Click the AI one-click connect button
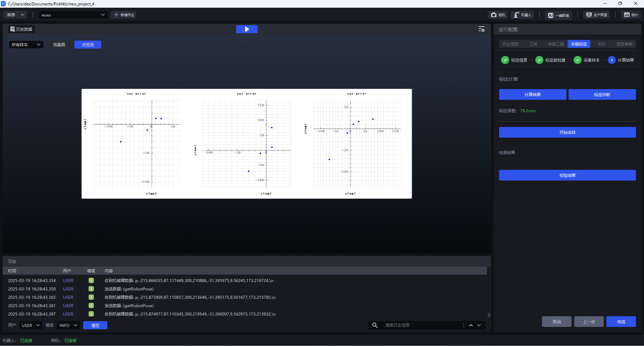Viewport: 644px width, 346px height. pos(558,15)
